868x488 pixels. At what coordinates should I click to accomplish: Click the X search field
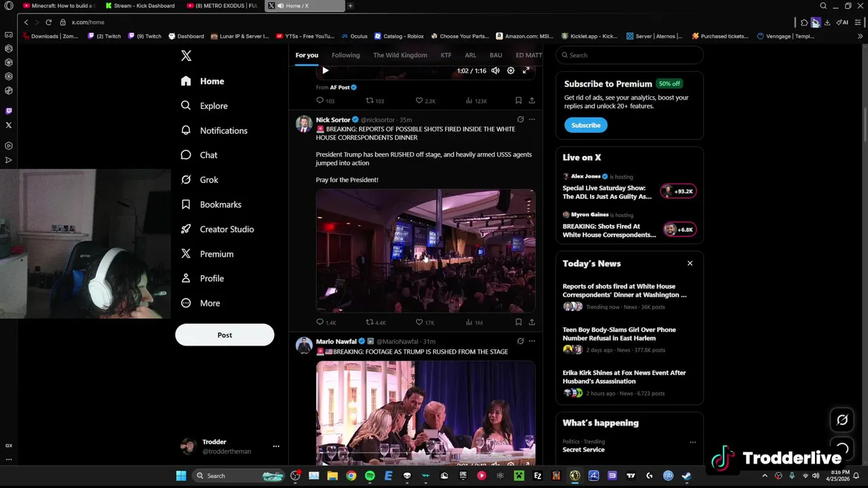(x=629, y=55)
